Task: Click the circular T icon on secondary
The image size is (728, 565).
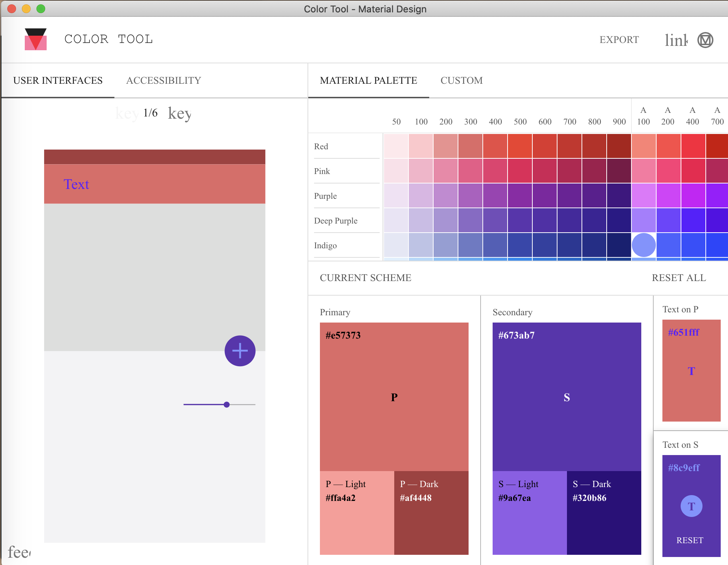Action: pyautogui.click(x=691, y=506)
